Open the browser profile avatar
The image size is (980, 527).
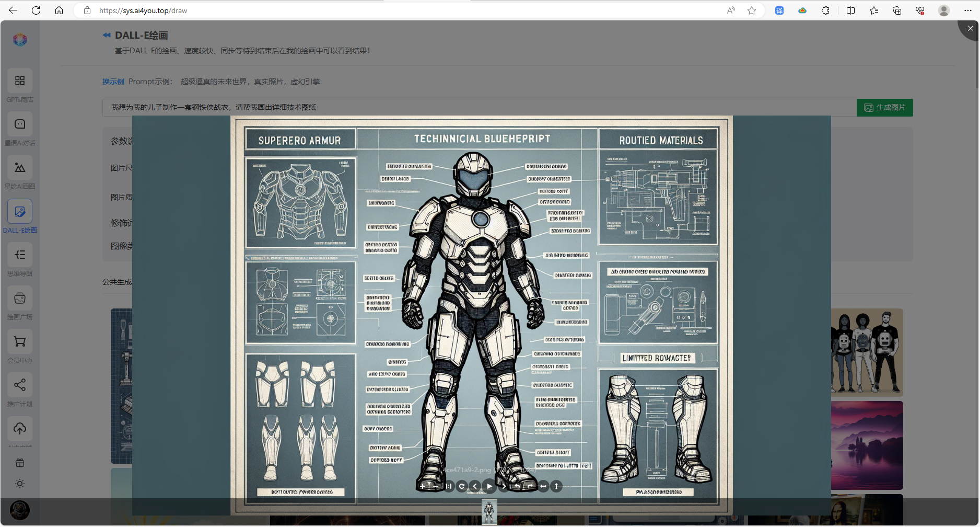pyautogui.click(x=944, y=10)
